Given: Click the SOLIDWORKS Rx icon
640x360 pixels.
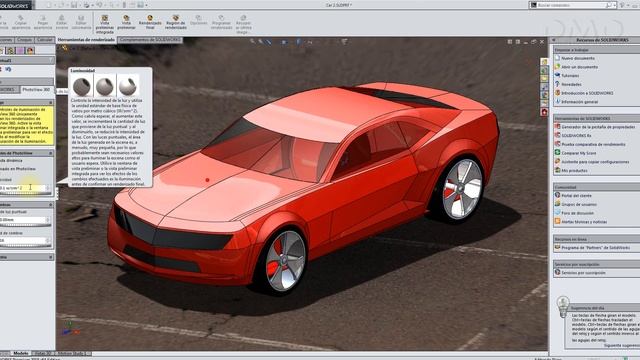Looking at the screenshot, I should click(x=557, y=135).
